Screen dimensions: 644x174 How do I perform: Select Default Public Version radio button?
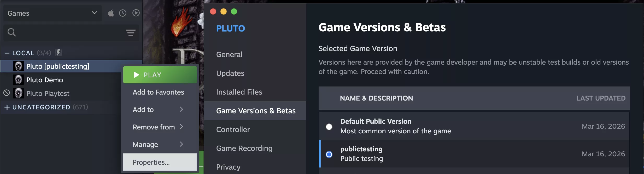pos(329,127)
